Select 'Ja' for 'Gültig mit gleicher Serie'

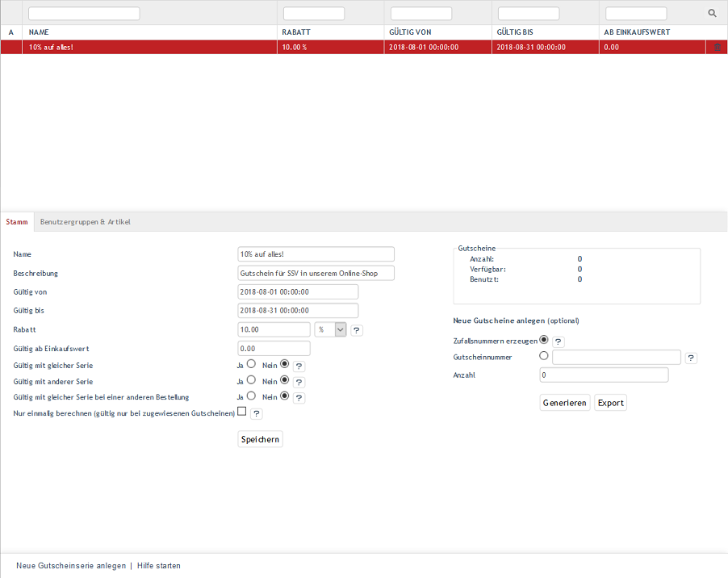click(251, 365)
